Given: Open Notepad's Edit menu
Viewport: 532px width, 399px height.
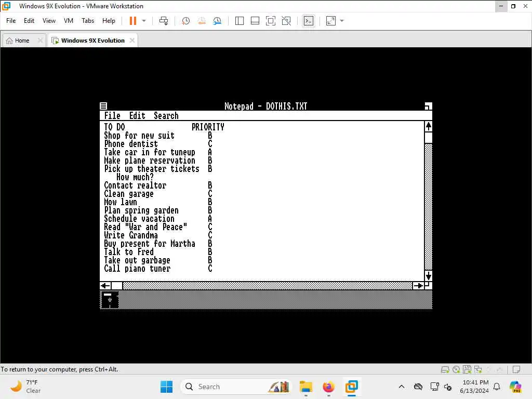Looking at the screenshot, I should (137, 116).
